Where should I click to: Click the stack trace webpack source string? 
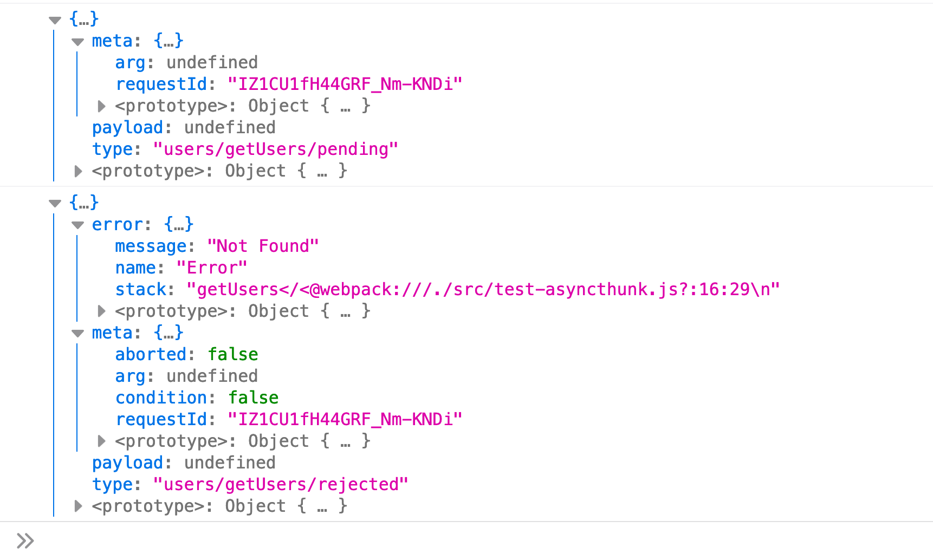click(483, 289)
